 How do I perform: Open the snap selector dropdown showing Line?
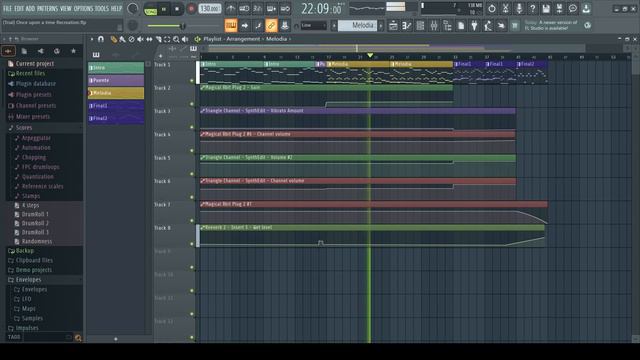(x=313, y=26)
